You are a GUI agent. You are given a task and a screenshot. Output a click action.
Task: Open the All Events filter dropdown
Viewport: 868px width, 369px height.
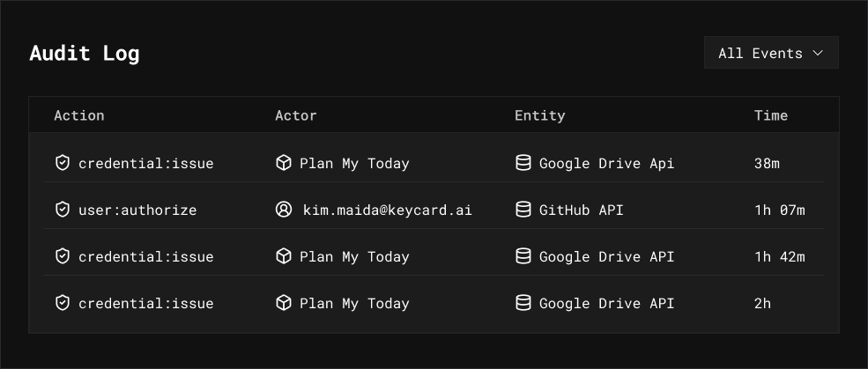771,53
